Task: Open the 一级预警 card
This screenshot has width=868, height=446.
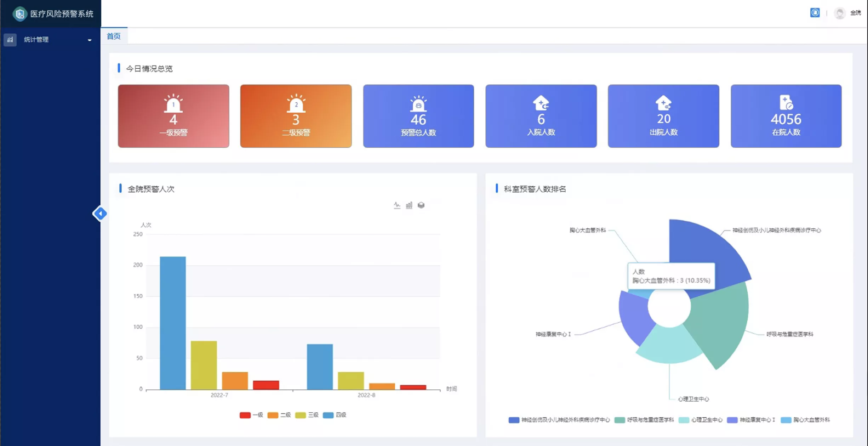Action: (173, 116)
